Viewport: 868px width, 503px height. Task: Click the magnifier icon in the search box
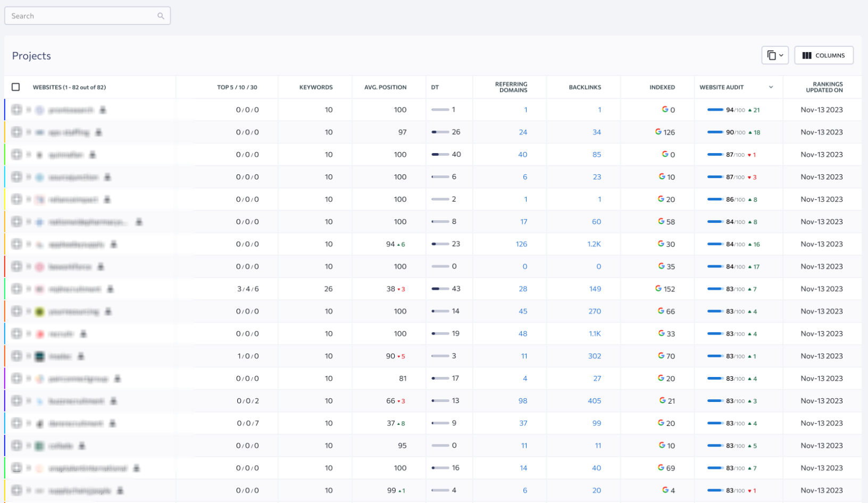tap(161, 16)
